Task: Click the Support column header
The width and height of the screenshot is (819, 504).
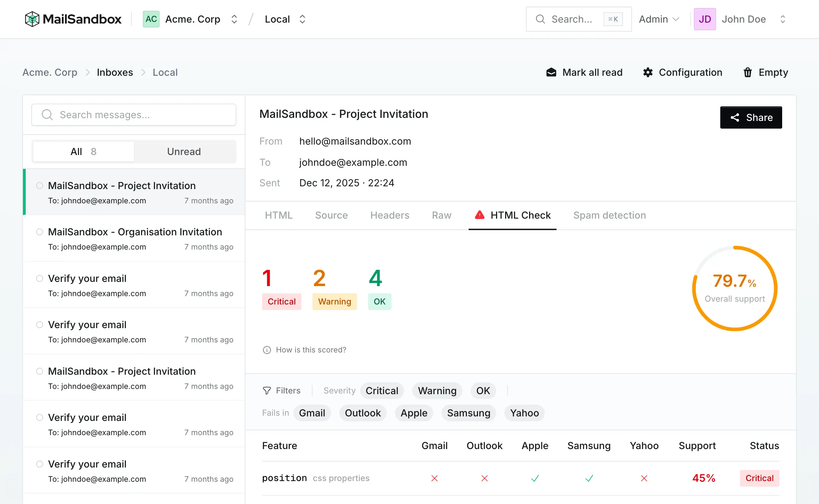Action: coord(697,446)
